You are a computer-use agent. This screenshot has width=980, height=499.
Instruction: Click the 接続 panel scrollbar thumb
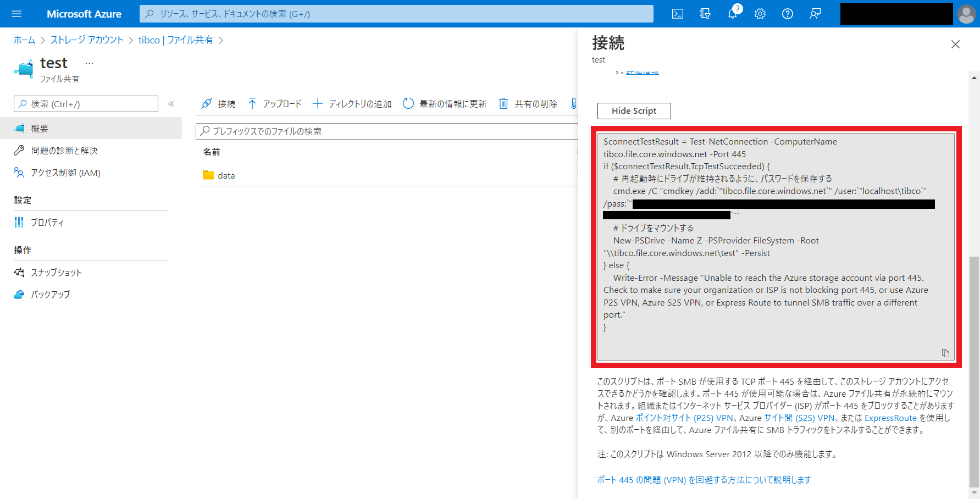(974, 372)
